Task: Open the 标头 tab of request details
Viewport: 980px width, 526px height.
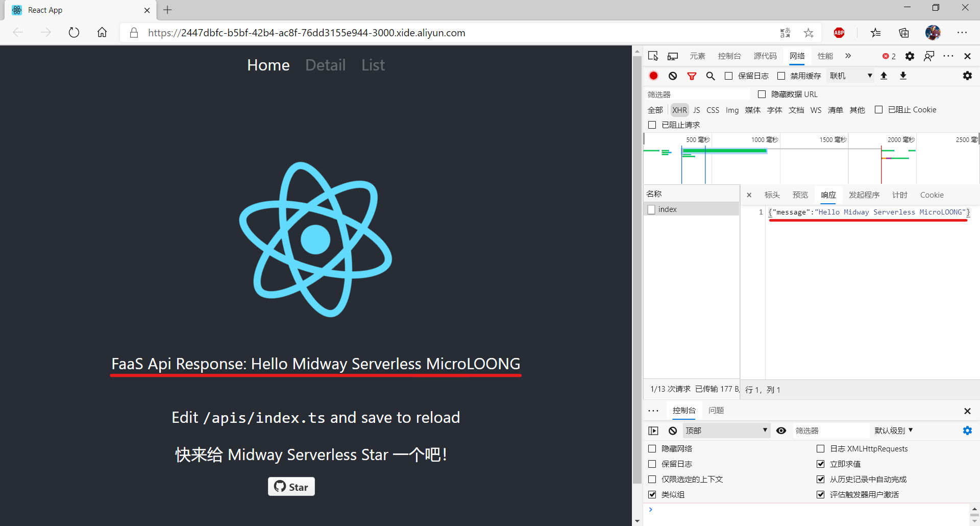Action: point(772,195)
